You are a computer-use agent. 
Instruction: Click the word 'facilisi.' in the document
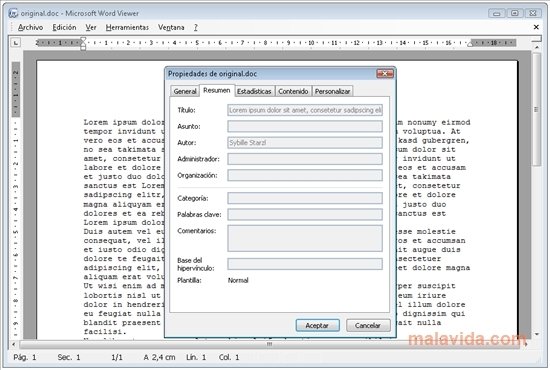pos(105,332)
